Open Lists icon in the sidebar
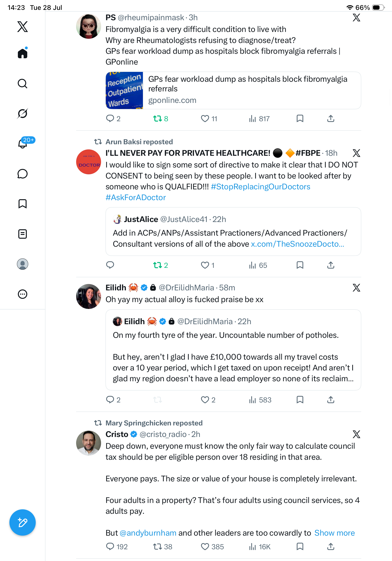The image size is (392, 561). (23, 234)
